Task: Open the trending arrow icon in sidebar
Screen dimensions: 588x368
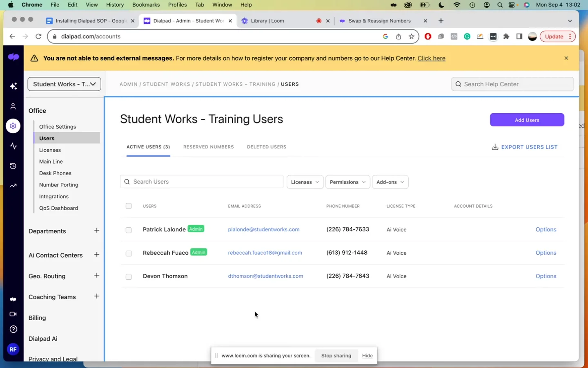Action: [13, 186]
